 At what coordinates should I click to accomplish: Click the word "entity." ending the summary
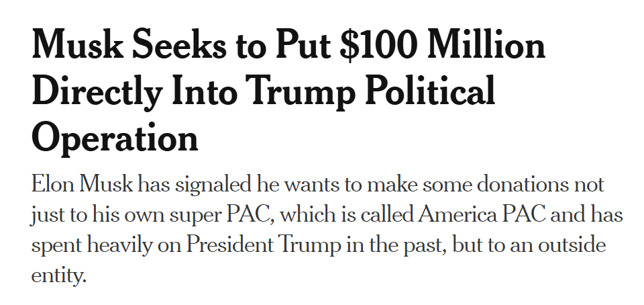pos(59,275)
